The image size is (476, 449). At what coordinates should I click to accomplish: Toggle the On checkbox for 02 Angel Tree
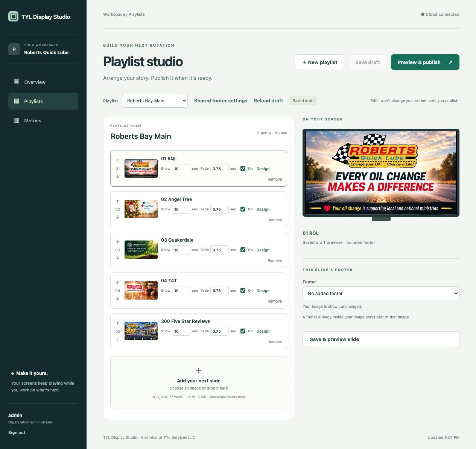pyautogui.click(x=243, y=209)
